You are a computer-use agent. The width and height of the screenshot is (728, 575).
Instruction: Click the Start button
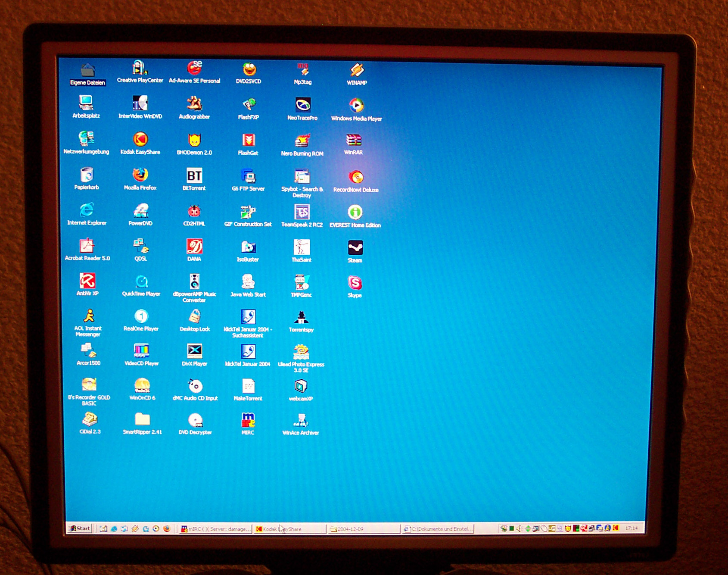pos(80,528)
